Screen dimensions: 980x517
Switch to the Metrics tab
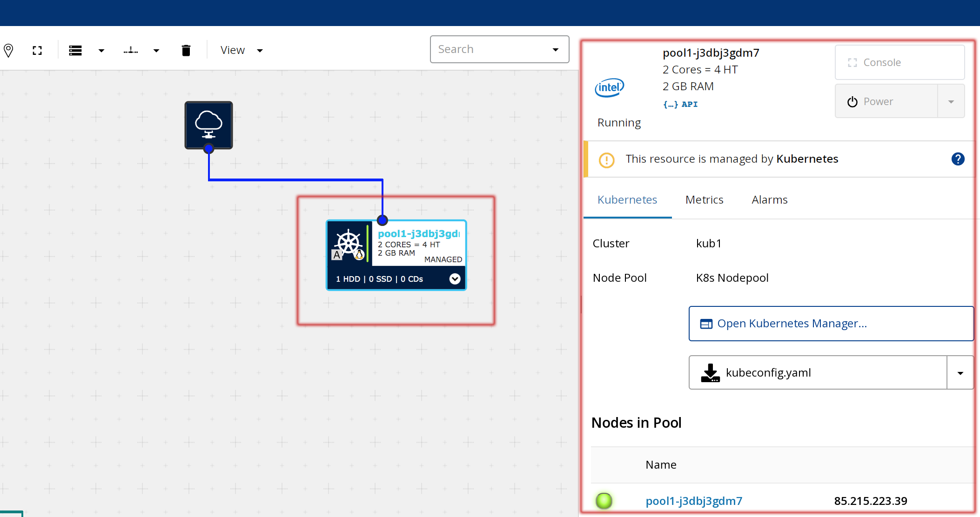tap(704, 200)
